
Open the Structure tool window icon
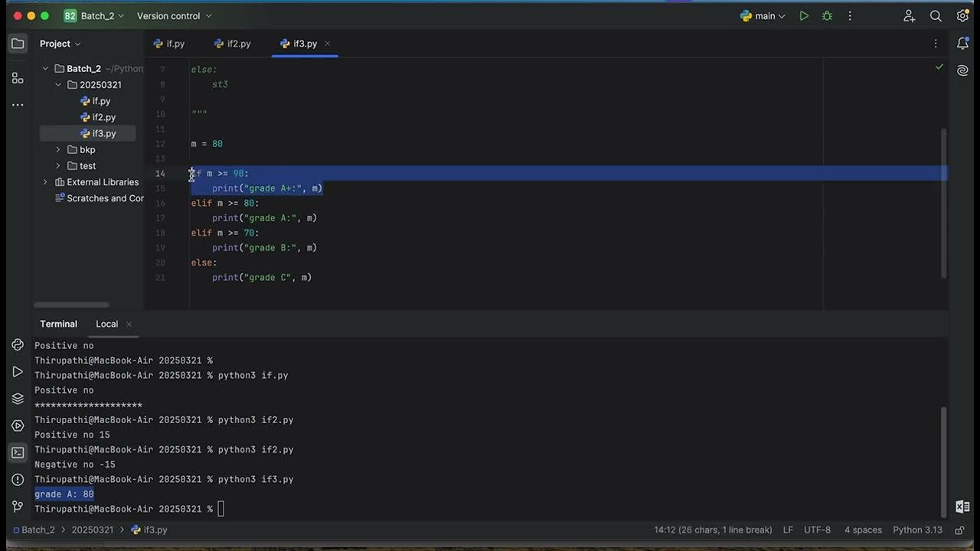(x=18, y=78)
